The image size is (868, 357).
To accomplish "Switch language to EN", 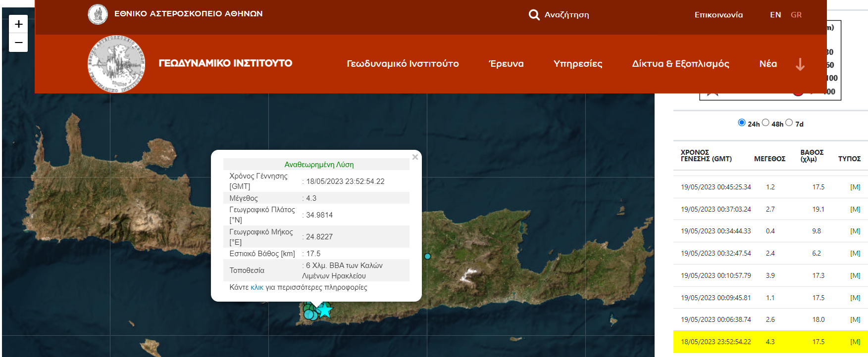I will coord(775,15).
